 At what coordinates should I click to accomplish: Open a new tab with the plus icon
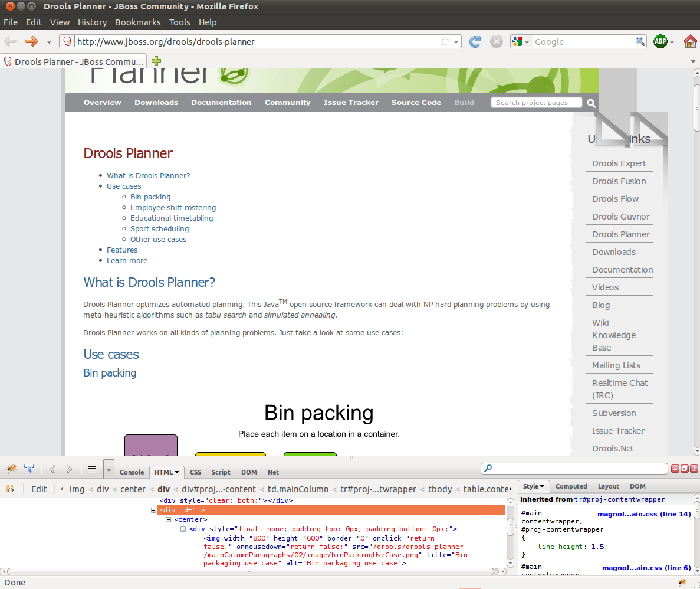coord(156,61)
